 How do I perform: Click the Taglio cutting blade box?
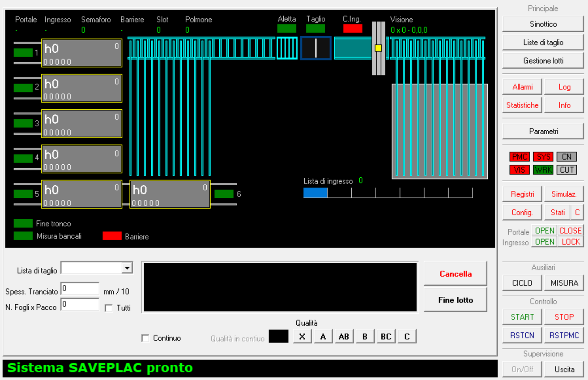[316, 48]
